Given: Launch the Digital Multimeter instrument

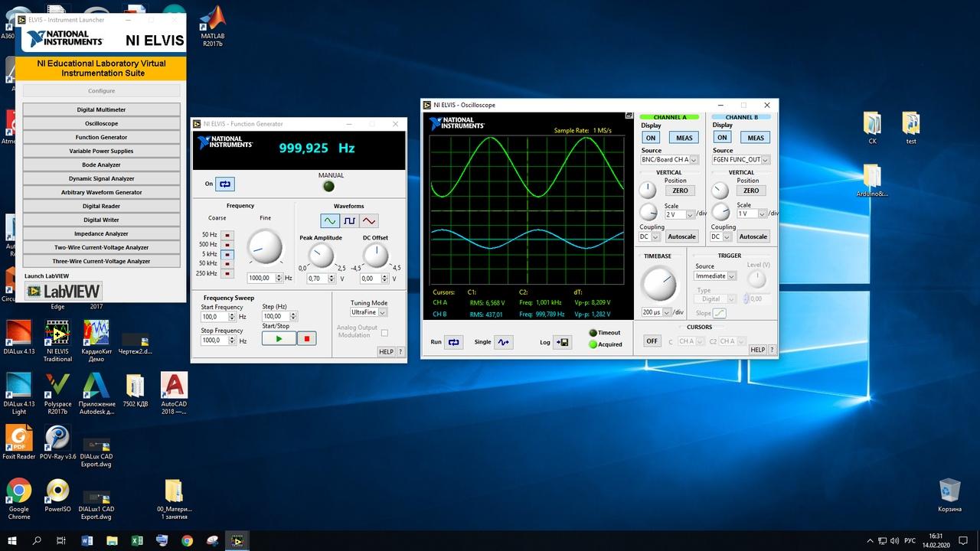Looking at the screenshot, I should pos(101,109).
